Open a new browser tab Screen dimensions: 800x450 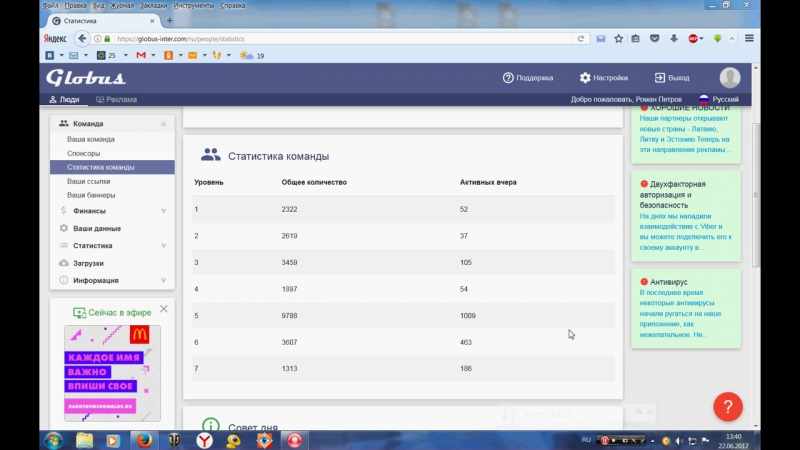(169, 21)
